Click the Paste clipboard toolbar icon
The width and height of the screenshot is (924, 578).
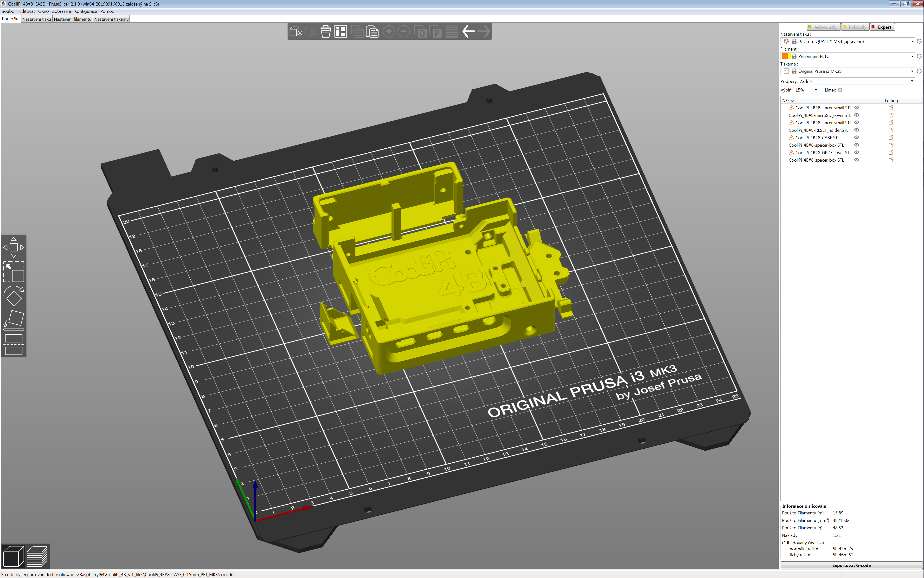click(372, 31)
